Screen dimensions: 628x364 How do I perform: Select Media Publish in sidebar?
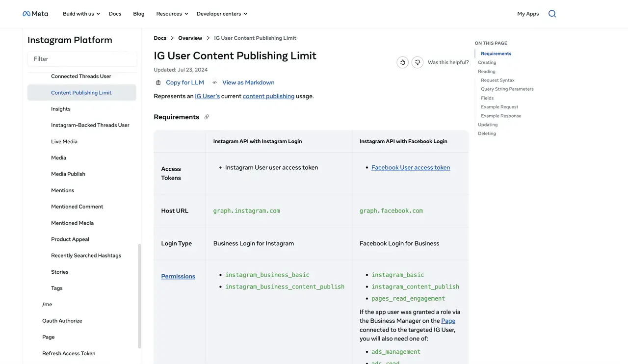point(68,174)
